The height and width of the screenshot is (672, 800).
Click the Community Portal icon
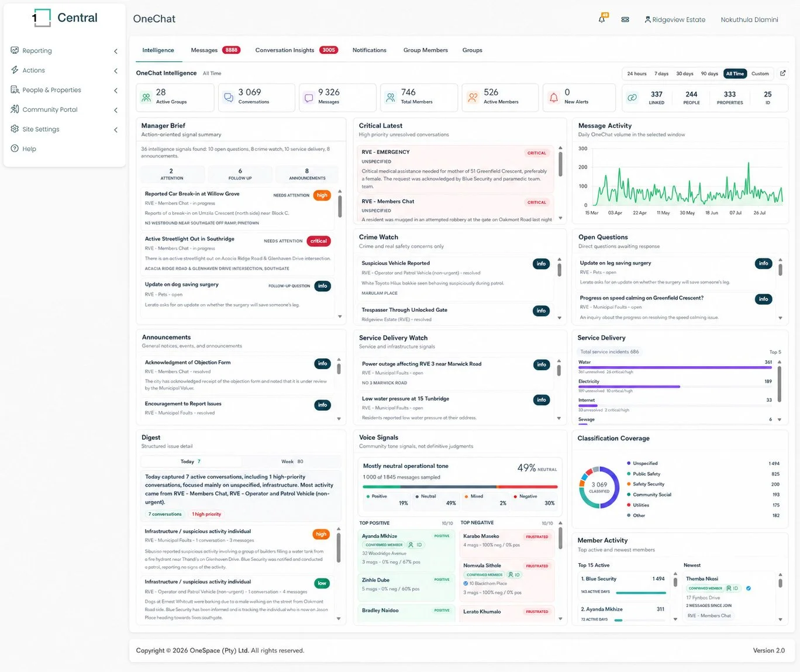click(15, 109)
